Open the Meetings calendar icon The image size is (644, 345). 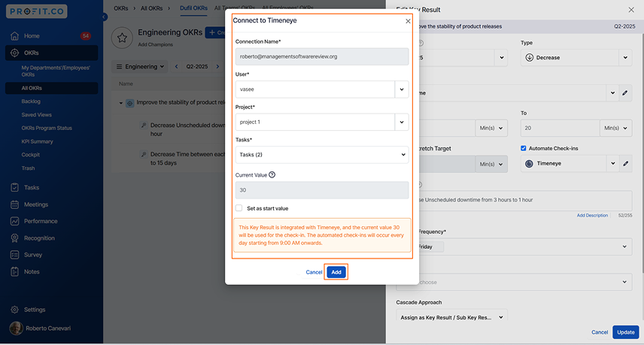15,204
